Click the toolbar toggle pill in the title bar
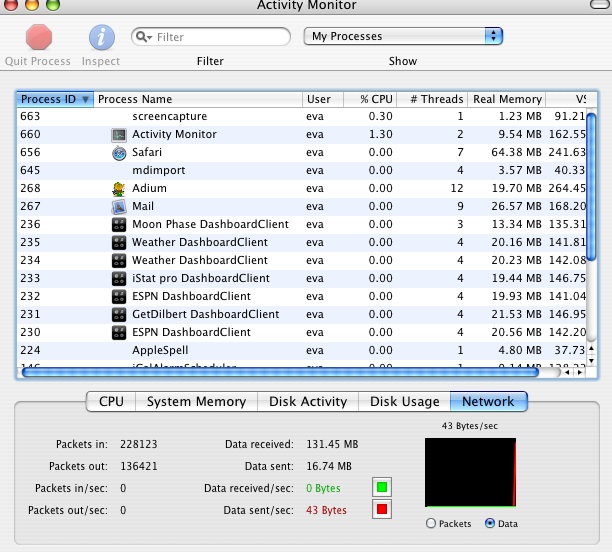612x552 pixels. 600,4
